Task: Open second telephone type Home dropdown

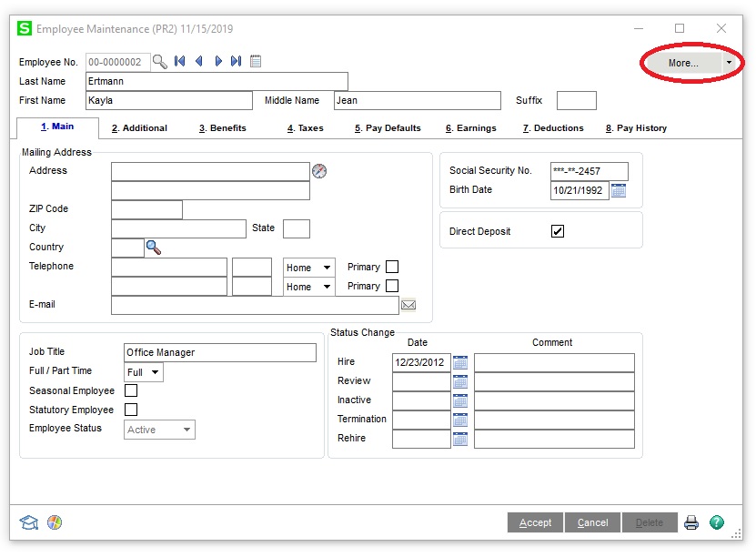Action: (327, 287)
